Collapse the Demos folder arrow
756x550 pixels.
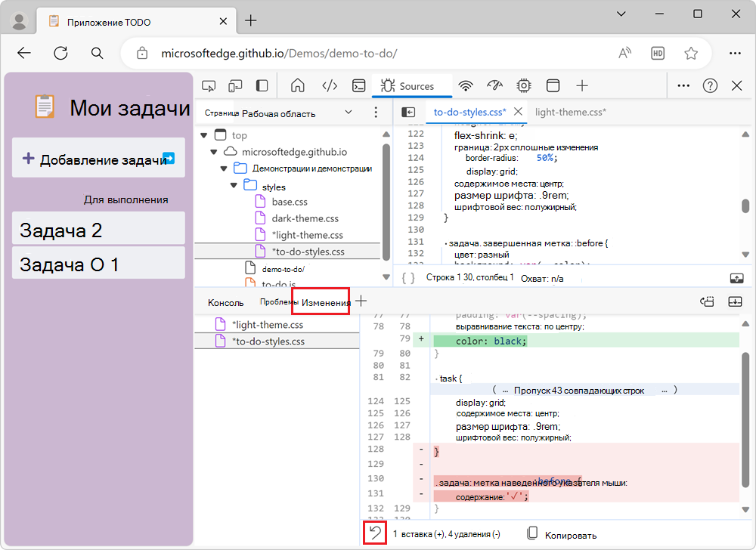(224, 168)
